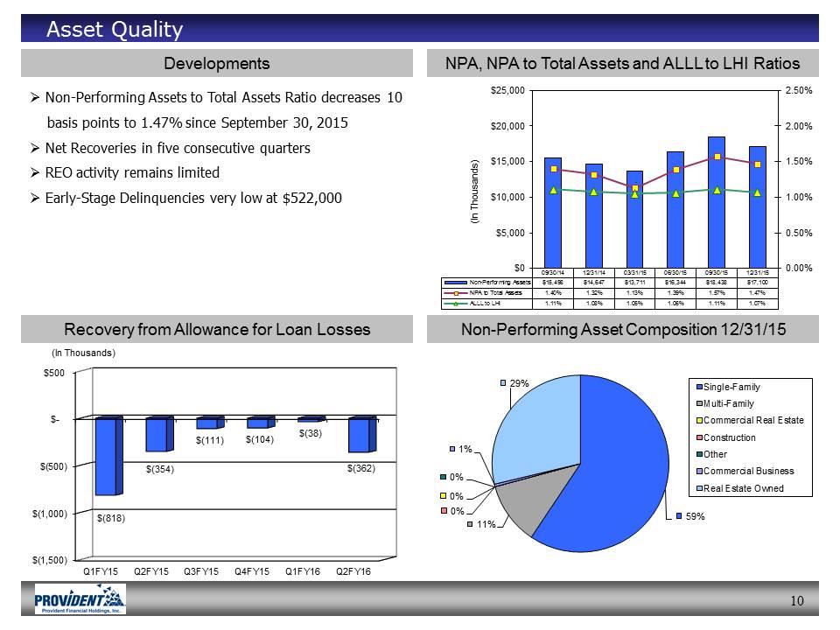Click the Q2FY16 recovery bar

362,435
